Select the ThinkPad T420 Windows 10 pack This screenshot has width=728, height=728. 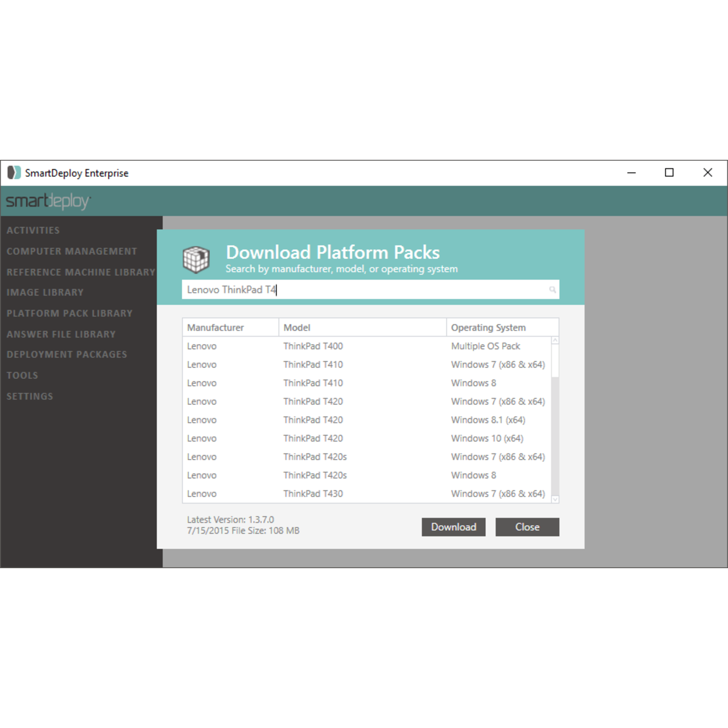[x=370, y=438]
